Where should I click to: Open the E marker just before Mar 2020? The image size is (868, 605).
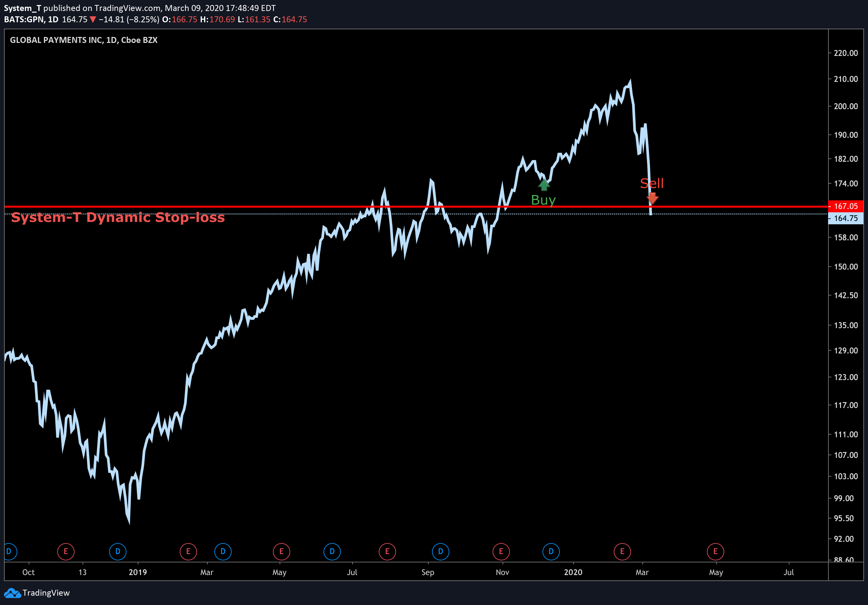pyautogui.click(x=622, y=551)
